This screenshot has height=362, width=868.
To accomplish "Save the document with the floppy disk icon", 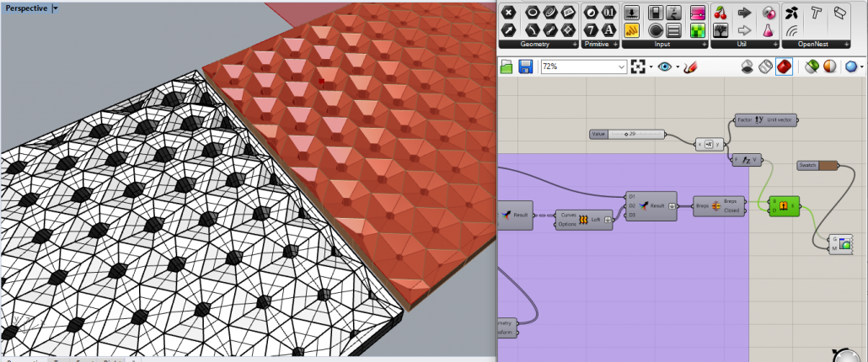I will [x=525, y=67].
